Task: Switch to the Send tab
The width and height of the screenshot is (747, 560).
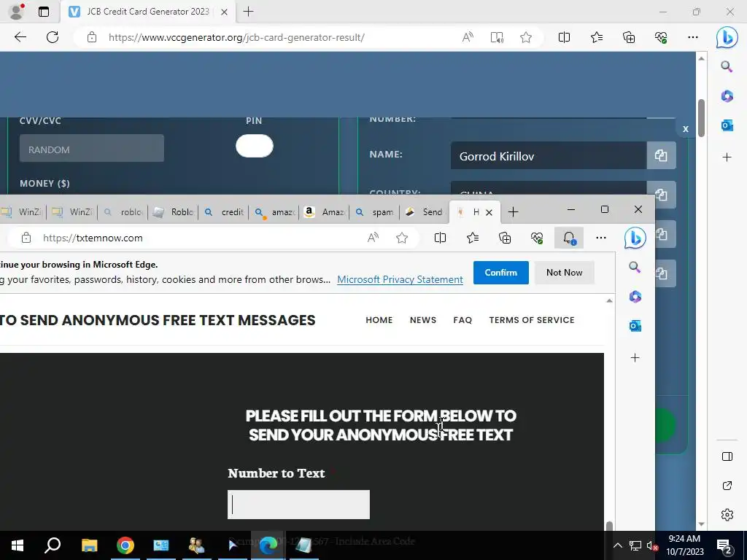Action: point(424,212)
